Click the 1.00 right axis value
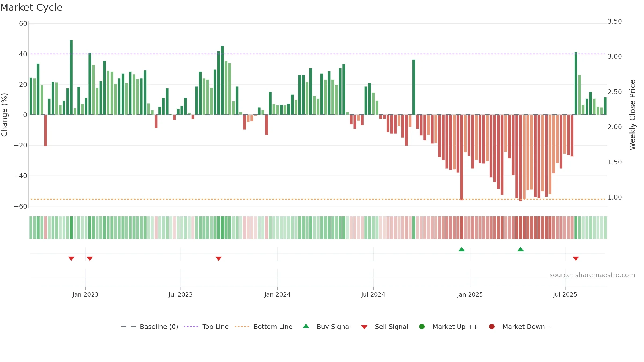This screenshot has width=644, height=362. (x=615, y=197)
